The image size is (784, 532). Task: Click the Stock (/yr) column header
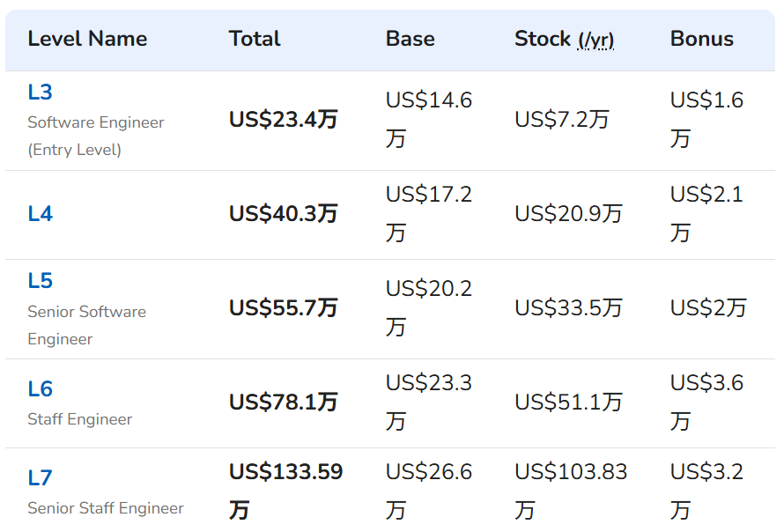coord(564,39)
